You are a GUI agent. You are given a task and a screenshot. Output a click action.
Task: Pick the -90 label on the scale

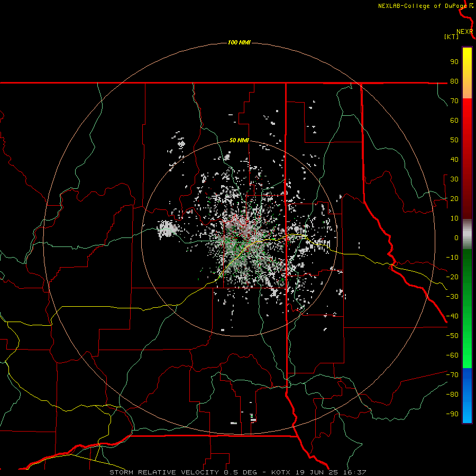point(452,414)
